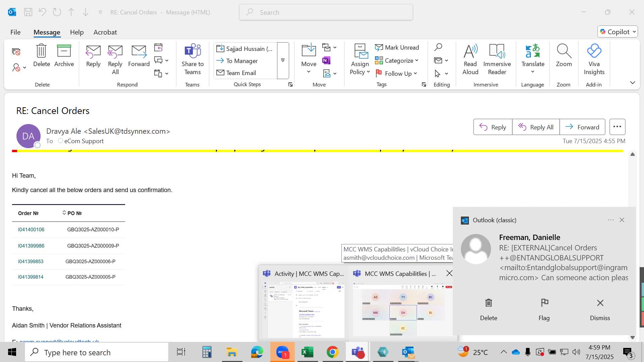
Task: Open the Acrobat tab
Action: (105, 32)
